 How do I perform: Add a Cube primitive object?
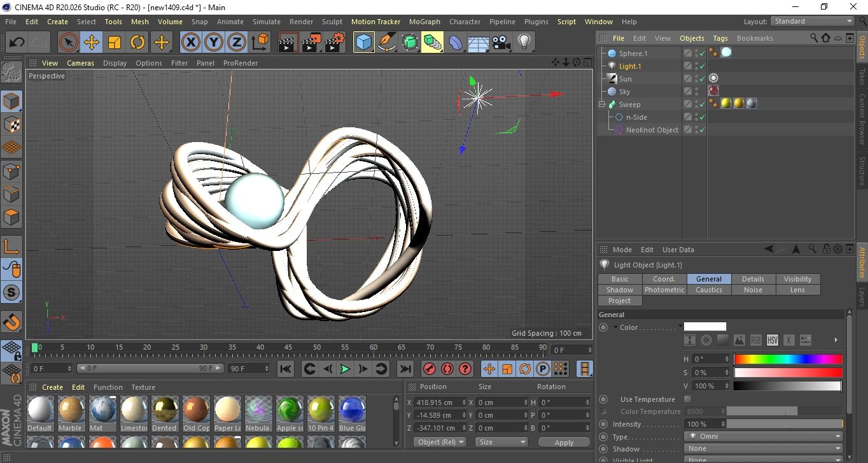point(363,43)
